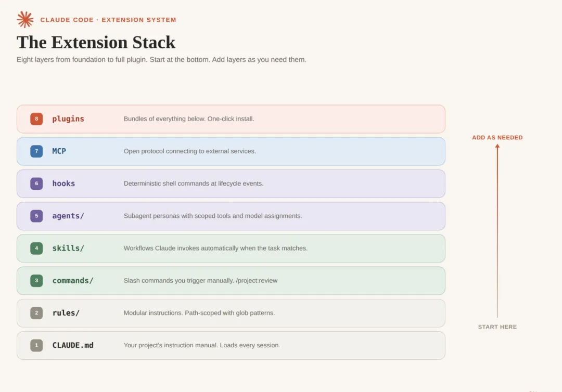Click the number 6 badge for hooks

[36, 184]
